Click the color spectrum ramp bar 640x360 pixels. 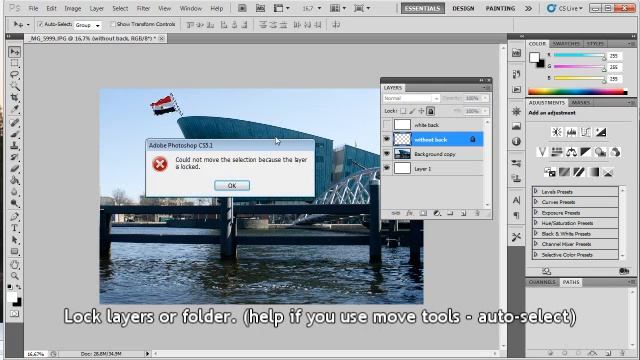[578, 92]
